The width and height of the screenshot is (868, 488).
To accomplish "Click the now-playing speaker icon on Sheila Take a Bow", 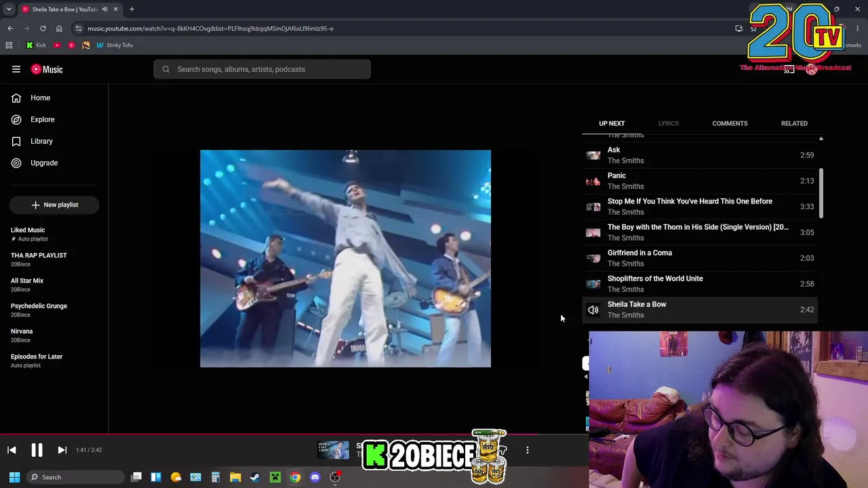I will (x=593, y=310).
